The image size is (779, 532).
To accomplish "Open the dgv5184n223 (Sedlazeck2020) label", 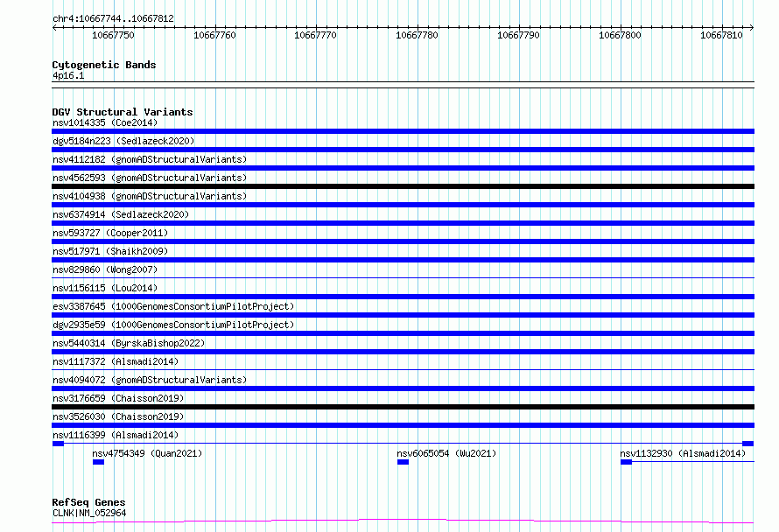I will 123,141.
